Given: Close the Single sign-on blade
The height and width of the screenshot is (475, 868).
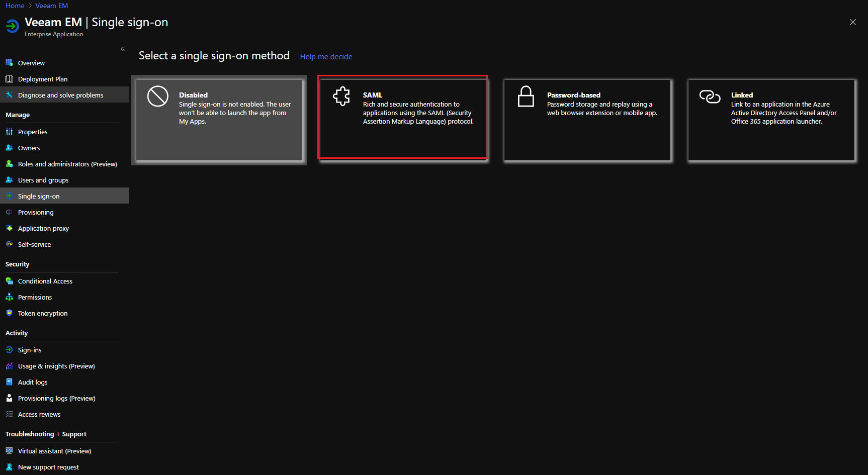Looking at the screenshot, I should [x=853, y=22].
